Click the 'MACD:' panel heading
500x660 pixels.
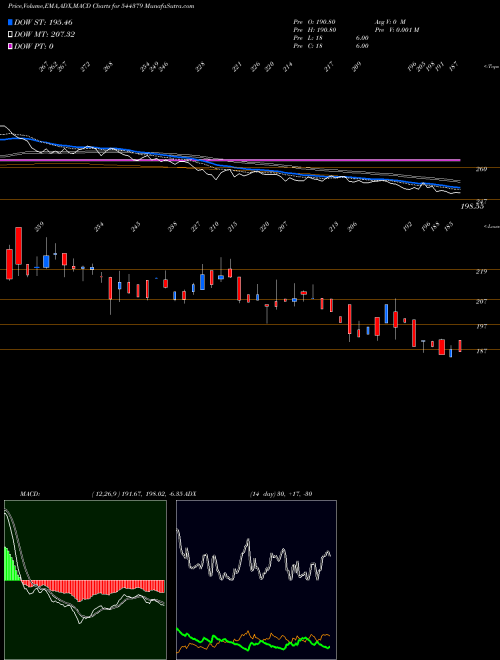coord(29,493)
